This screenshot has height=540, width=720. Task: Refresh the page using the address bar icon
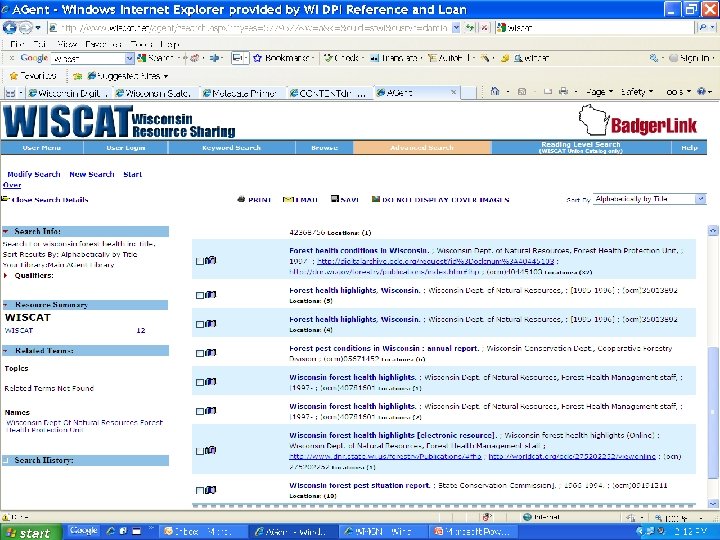(x=470, y=28)
